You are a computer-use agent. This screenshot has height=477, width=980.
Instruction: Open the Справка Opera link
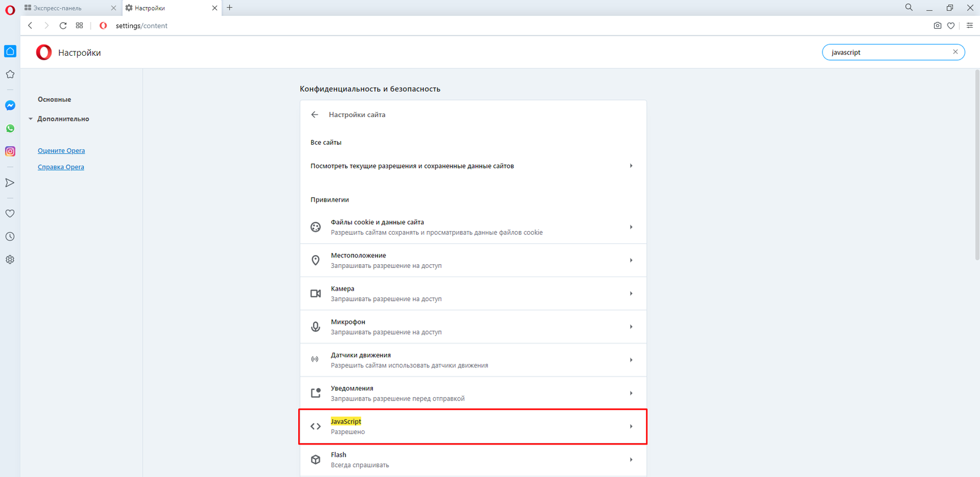tap(61, 167)
